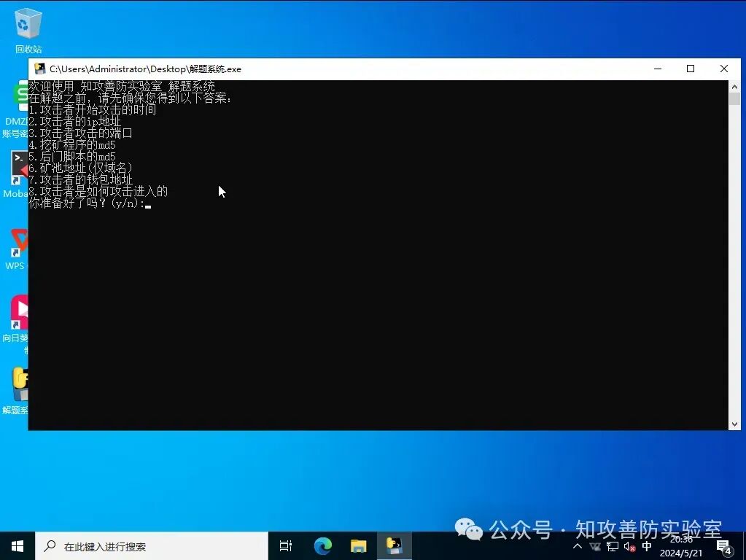Open Action Center with the notification badge
This screenshot has height=560, width=746.
tap(723, 547)
